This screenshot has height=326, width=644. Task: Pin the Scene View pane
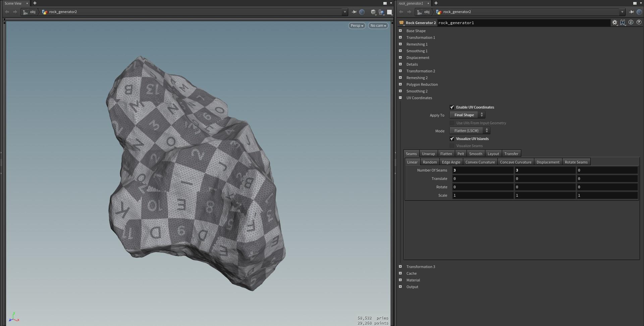(x=354, y=12)
